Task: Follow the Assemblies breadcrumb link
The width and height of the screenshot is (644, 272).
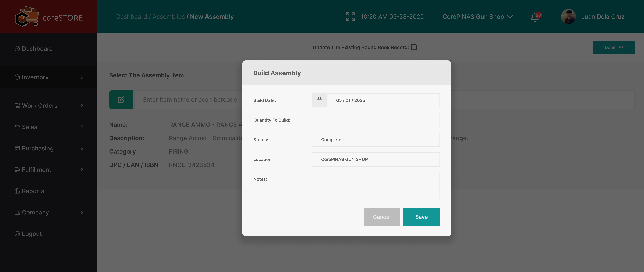Action: (x=169, y=17)
